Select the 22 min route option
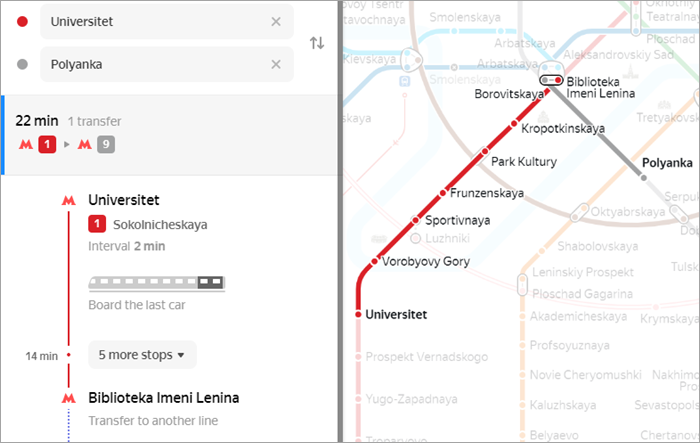 [x=170, y=134]
